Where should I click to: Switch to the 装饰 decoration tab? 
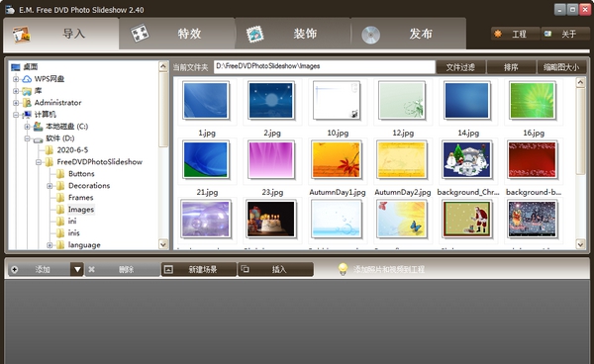pos(292,34)
